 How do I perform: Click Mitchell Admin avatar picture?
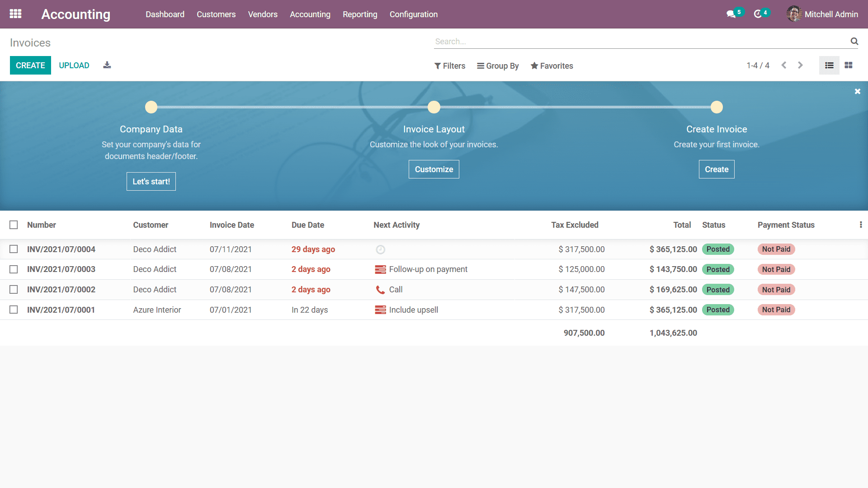point(794,14)
